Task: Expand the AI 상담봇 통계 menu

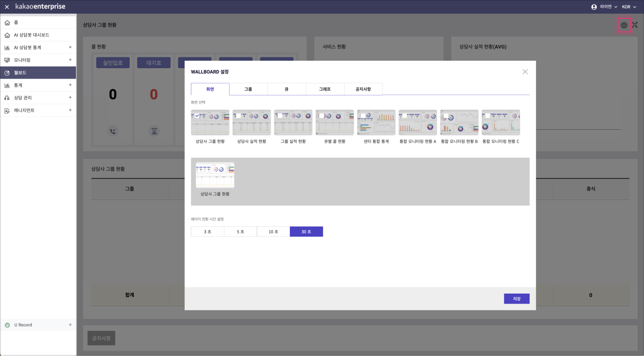Action: (x=70, y=47)
